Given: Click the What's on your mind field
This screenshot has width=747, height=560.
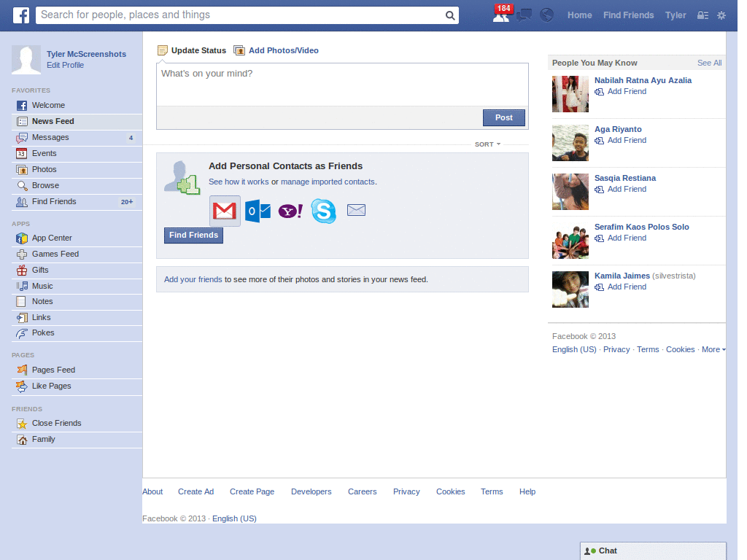Looking at the screenshot, I should [342, 85].
